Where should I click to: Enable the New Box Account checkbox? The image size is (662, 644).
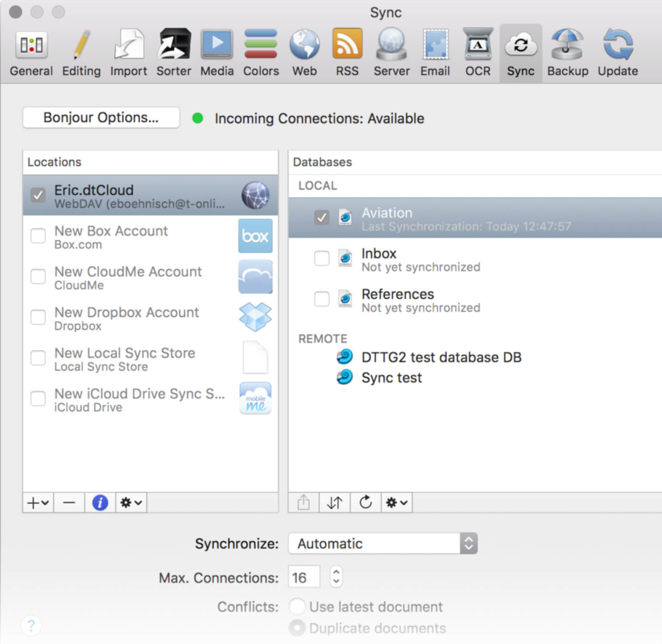click(38, 235)
